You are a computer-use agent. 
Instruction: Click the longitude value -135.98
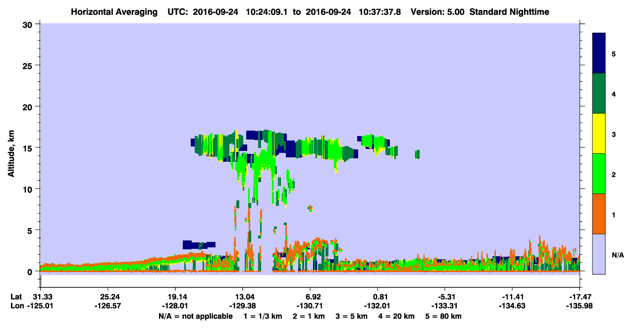(x=580, y=306)
